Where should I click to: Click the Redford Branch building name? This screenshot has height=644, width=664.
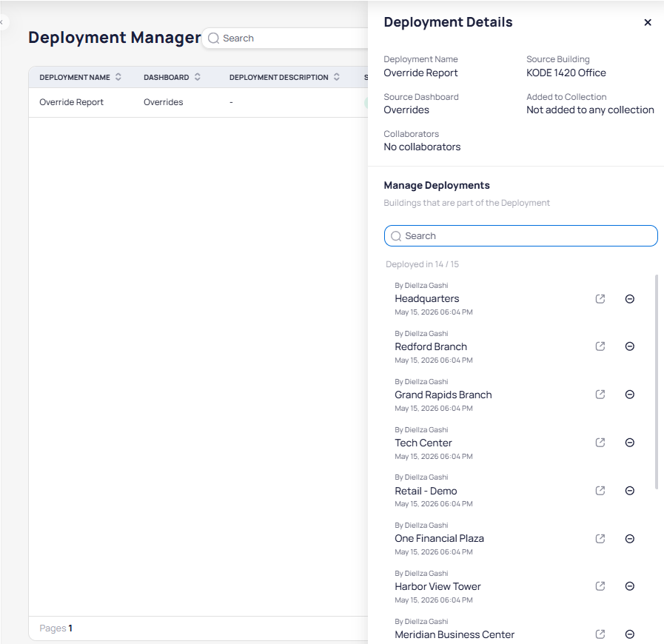[x=431, y=346]
